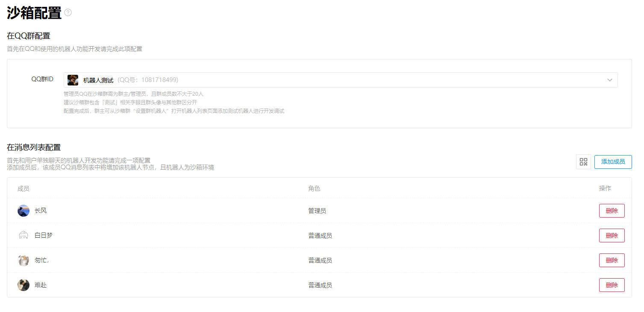This screenshot has width=644, height=312.
Task: Click 白日梦's avatar icon
Action: pyautogui.click(x=24, y=235)
